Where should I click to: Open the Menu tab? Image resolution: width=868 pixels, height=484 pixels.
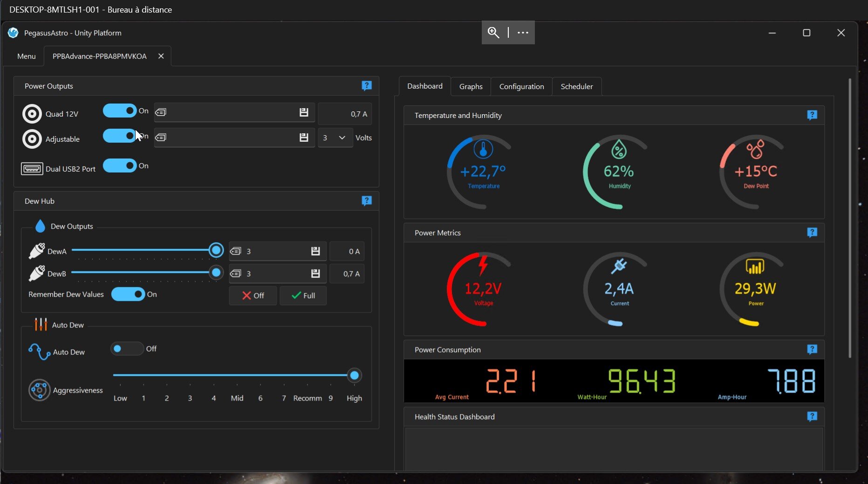tap(26, 56)
